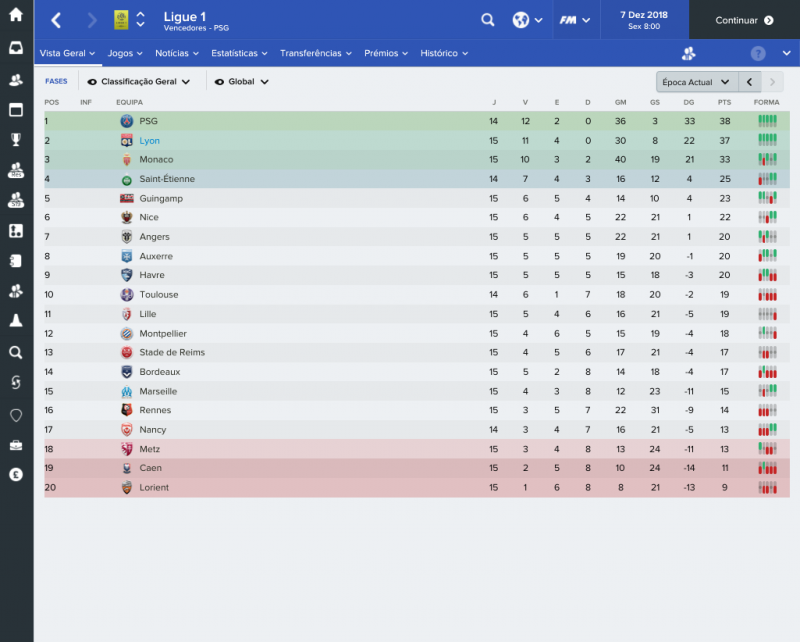
Task: Open the Search magnifier in the top bar
Action: pyautogui.click(x=487, y=19)
